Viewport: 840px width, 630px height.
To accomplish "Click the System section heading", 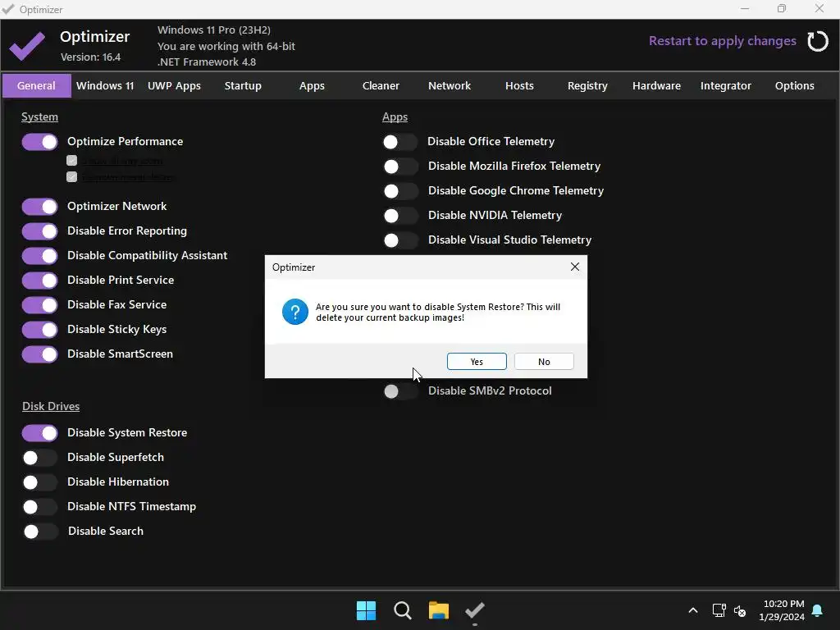I will point(39,116).
